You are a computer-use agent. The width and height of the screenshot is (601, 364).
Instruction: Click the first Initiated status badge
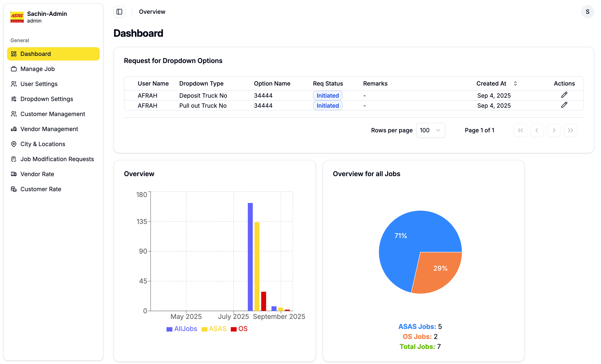pyautogui.click(x=328, y=95)
